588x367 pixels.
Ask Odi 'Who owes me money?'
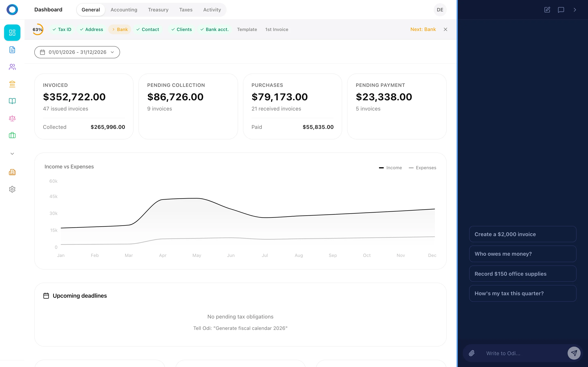click(523, 254)
